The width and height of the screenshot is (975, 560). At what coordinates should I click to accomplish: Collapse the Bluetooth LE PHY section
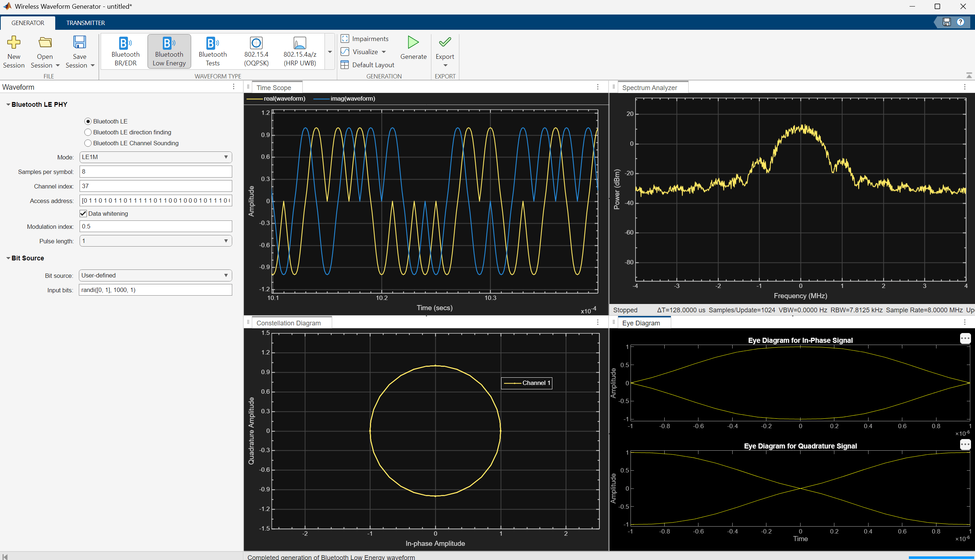click(x=8, y=104)
